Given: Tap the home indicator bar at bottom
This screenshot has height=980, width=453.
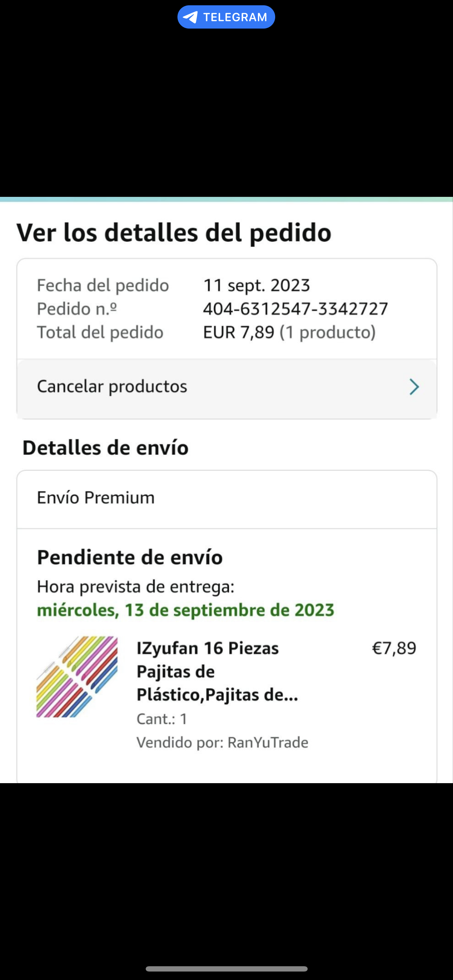Looking at the screenshot, I should tap(226, 969).
